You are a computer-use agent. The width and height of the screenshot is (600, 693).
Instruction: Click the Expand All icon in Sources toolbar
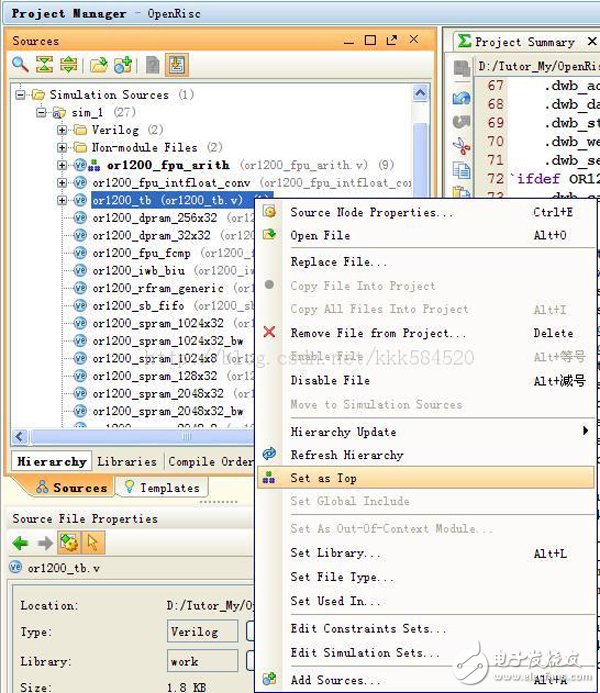(x=68, y=65)
